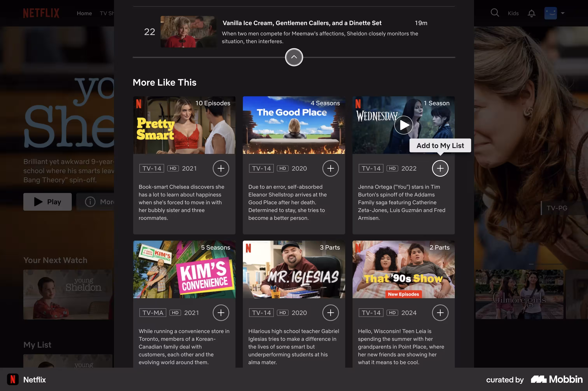Add Kim's Convenience to My List
The width and height of the screenshot is (588, 391).
pos(221,313)
